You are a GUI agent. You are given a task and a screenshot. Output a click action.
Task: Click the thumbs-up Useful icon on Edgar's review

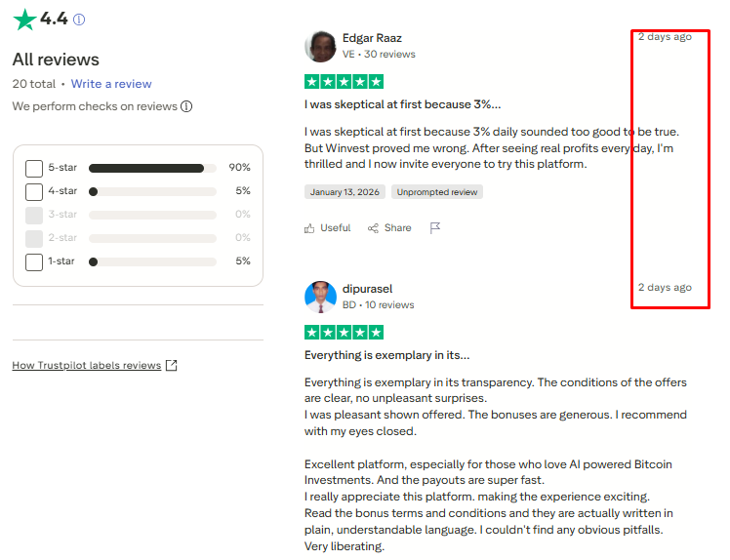pyautogui.click(x=309, y=228)
